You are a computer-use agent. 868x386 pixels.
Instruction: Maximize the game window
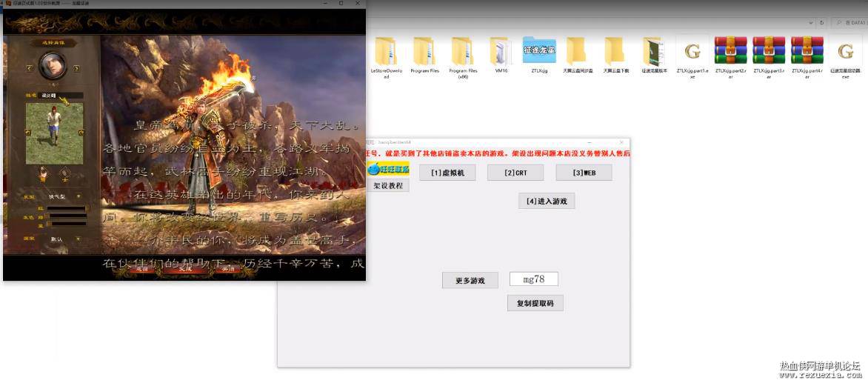click(341, 3)
